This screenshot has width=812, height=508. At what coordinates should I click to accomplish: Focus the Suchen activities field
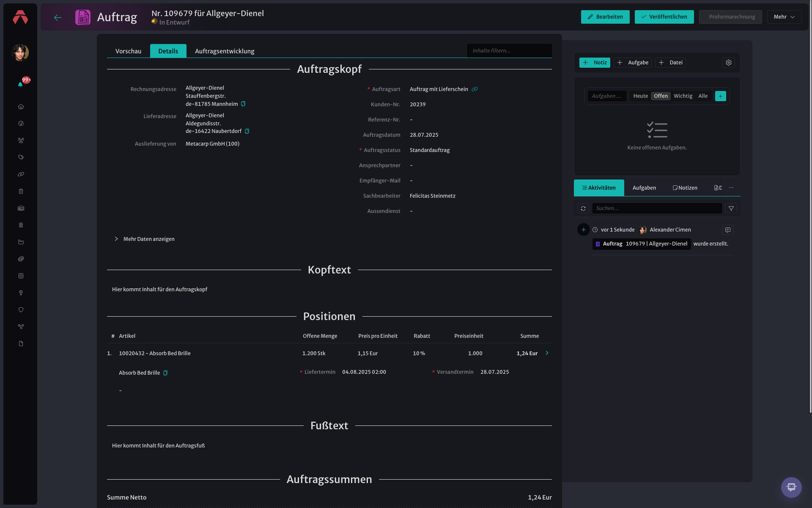tap(657, 208)
